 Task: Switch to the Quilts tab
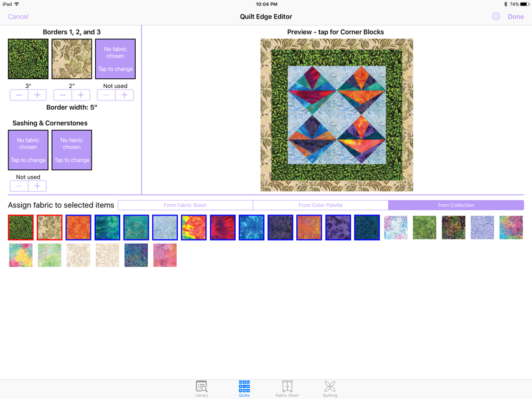(244, 389)
